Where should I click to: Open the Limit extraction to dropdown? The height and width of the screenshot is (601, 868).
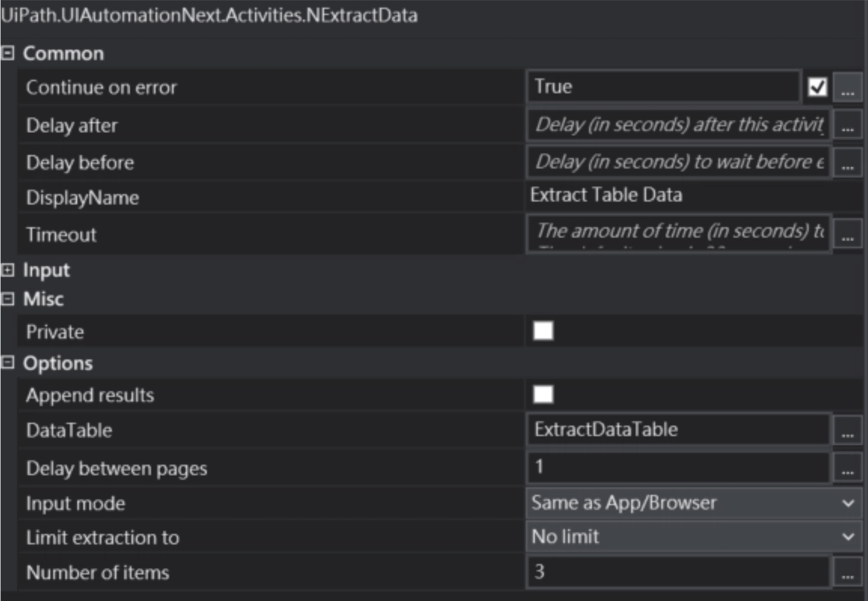[694, 537]
